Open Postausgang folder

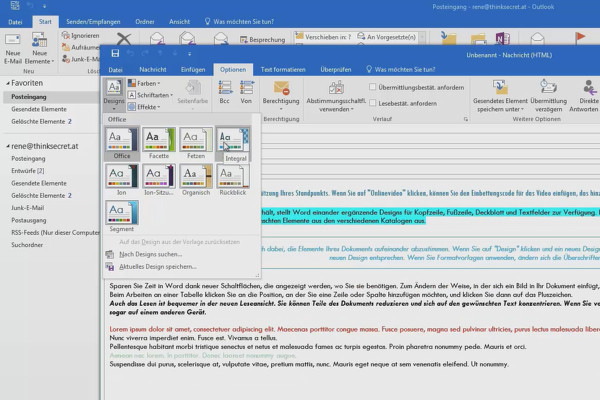(29, 220)
